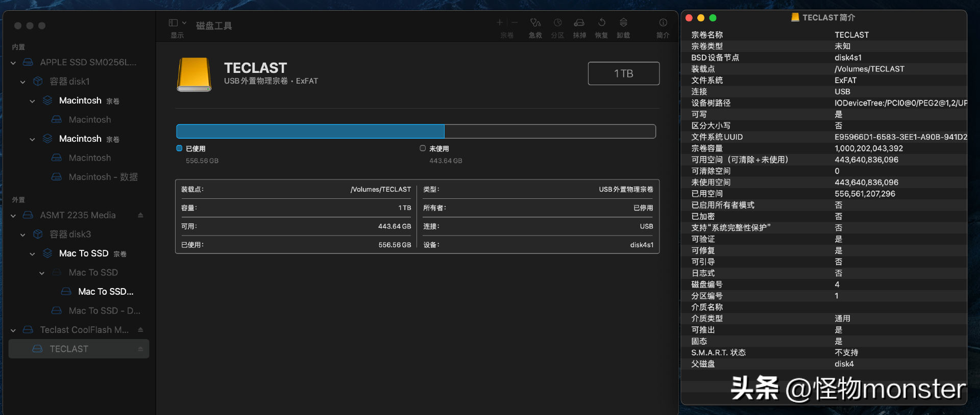This screenshot has height=415, width=980.
Task: Click the disk4s1 device value in table
Action: (x=642, y=245)
